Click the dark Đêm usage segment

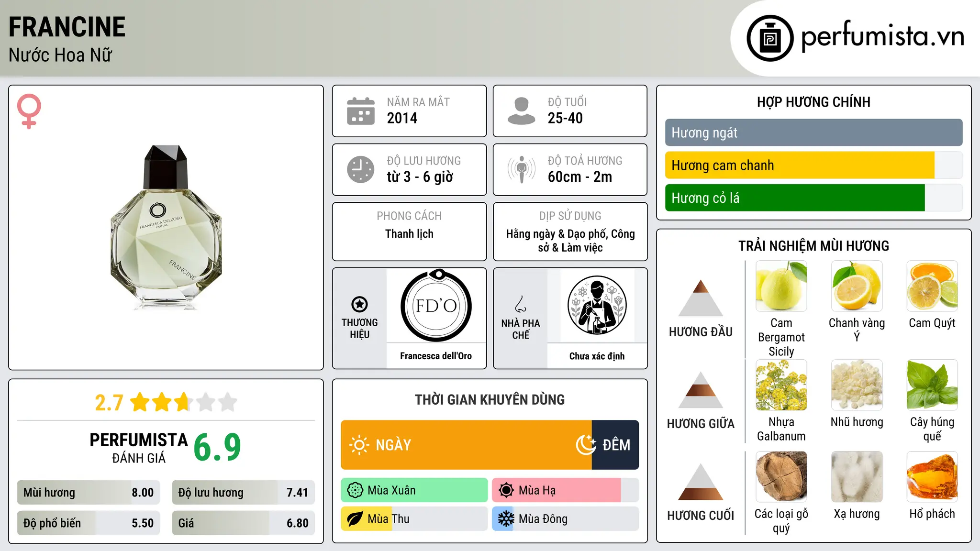tap(615, 445)
